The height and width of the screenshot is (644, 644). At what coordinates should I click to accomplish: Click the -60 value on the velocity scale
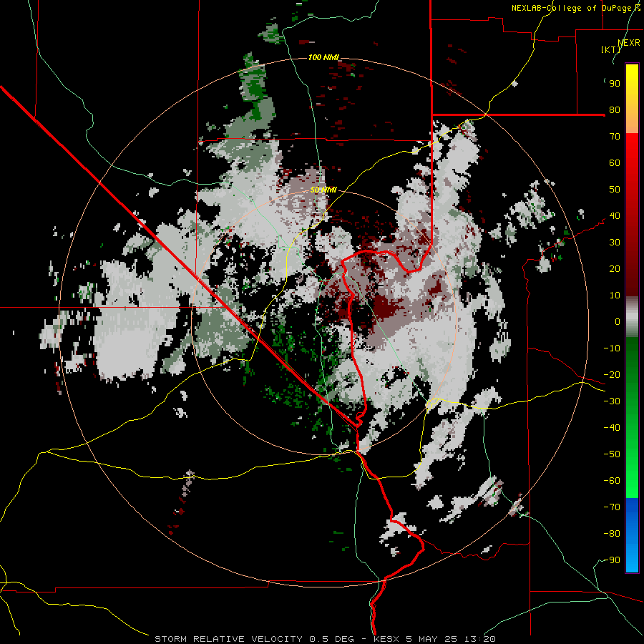pyautogui.click(x=612, y=481)
